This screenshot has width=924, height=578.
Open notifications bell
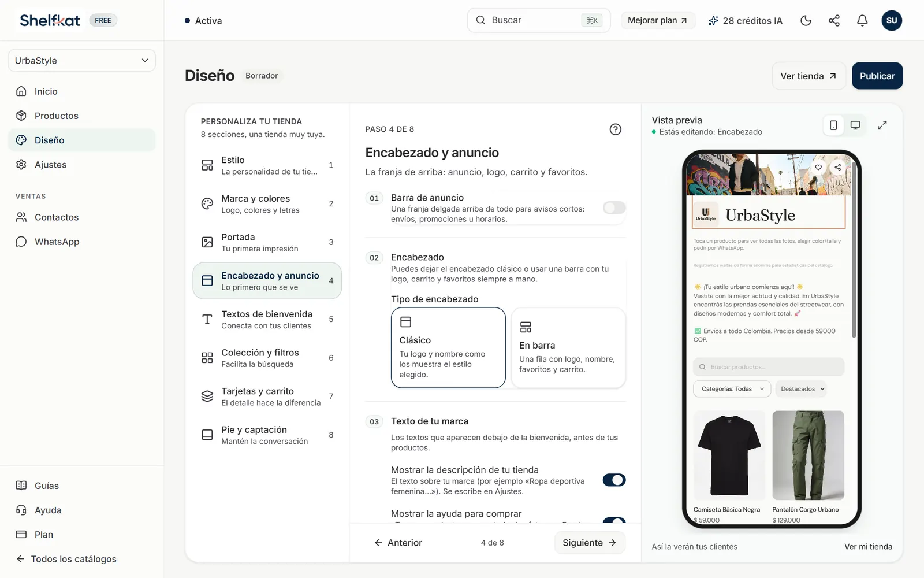pos(862,21)
